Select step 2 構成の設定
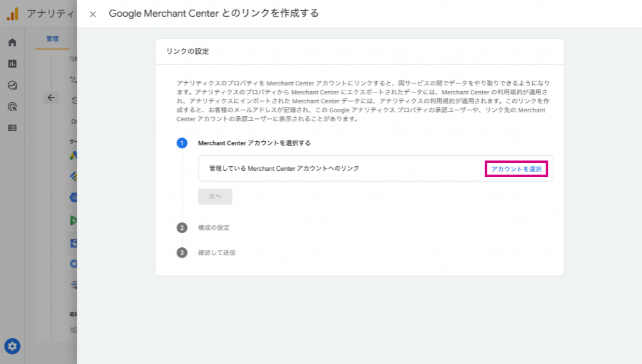642x364 pixels. pyautogui.click(x=214, y=228)
